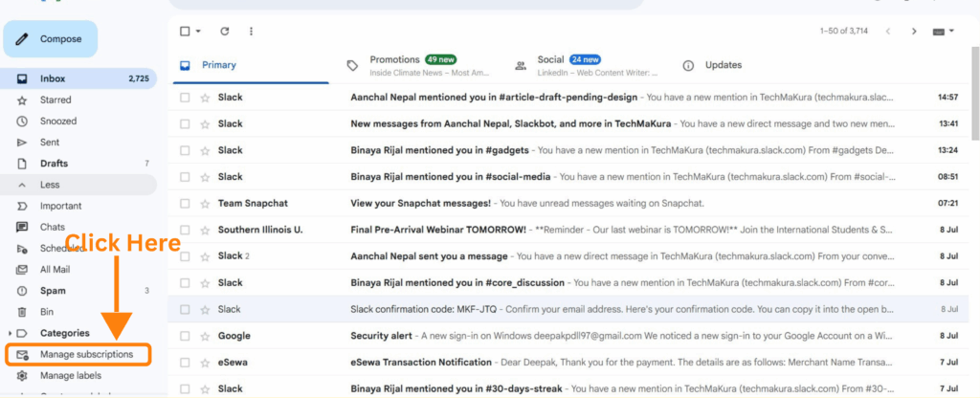980x398 pixels.
Task: Click the Chats bubble icon
Action: point(22,228)
